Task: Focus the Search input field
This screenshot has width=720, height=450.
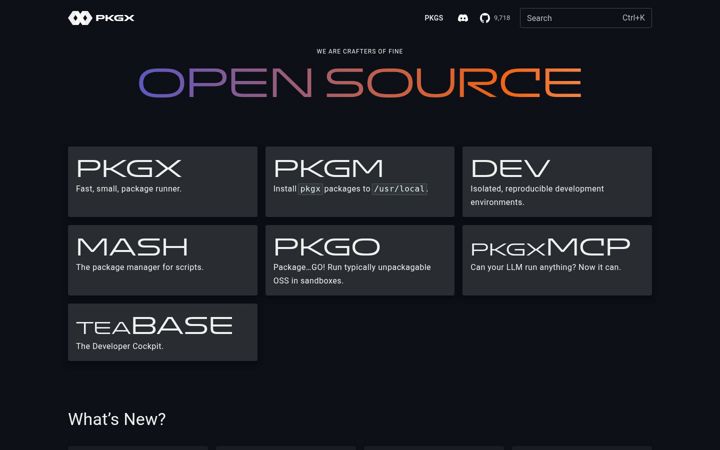Action: point(585,18)
